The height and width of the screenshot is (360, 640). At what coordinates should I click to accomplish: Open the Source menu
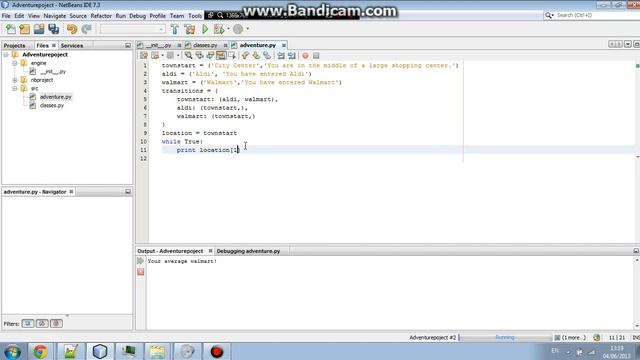click(78, 16)
